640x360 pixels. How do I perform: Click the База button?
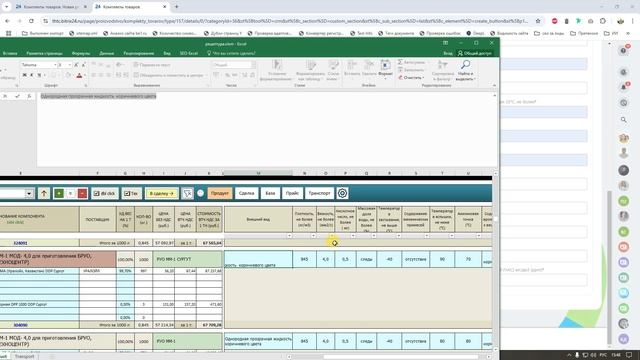[270, 193]
